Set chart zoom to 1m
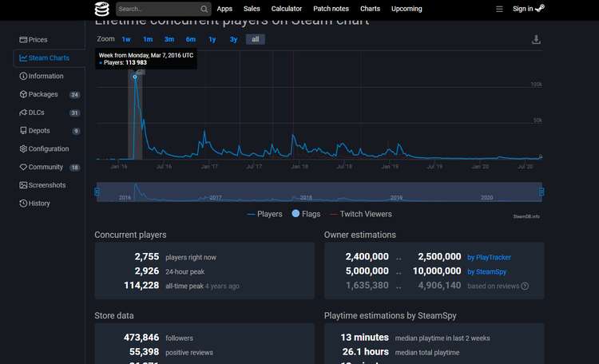 pyautogui.click(x=148, y=39)
